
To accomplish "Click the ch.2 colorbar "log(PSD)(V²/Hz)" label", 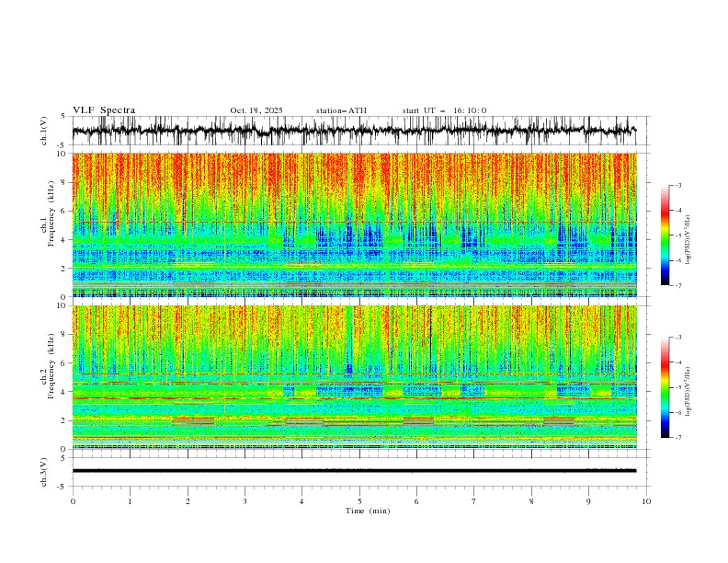I will coord(688,392).
